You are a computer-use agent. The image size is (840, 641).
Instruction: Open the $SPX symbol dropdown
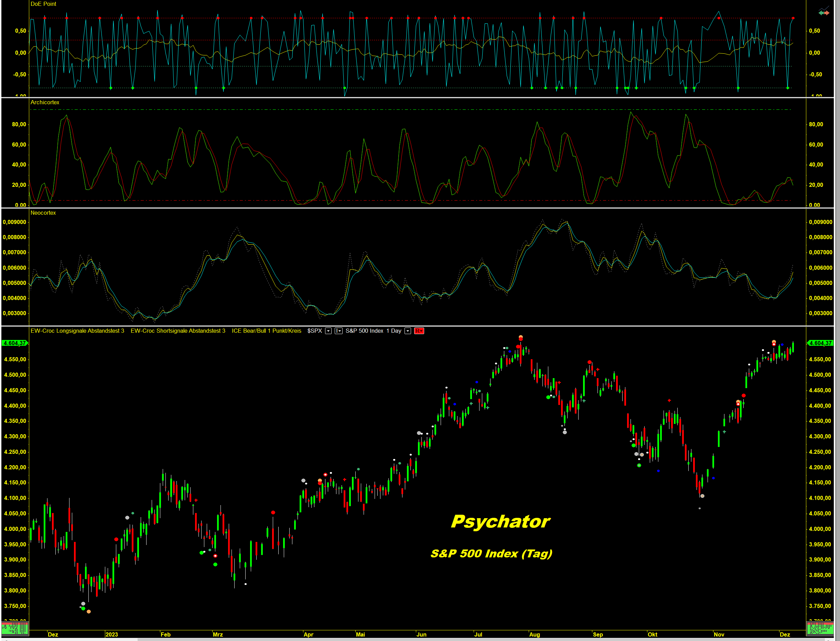[328, 331]
